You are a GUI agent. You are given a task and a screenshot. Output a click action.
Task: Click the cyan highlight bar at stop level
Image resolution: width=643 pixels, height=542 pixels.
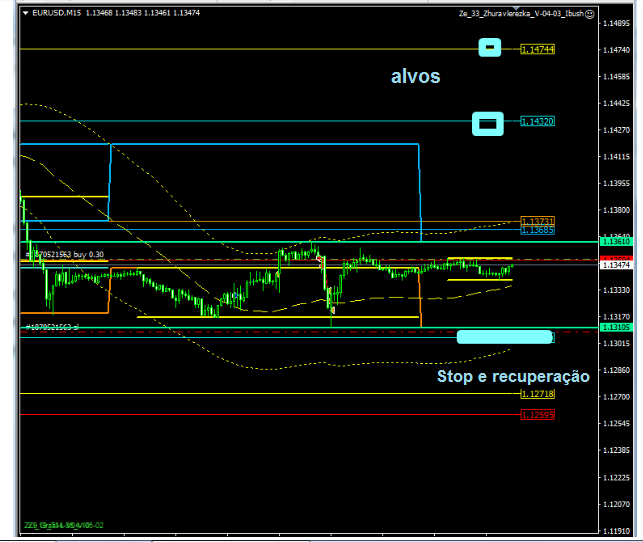[504, 337]
